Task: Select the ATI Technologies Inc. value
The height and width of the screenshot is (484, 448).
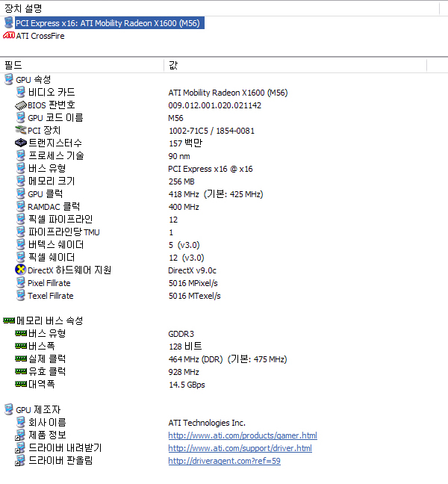Action: tap(207, 423)
